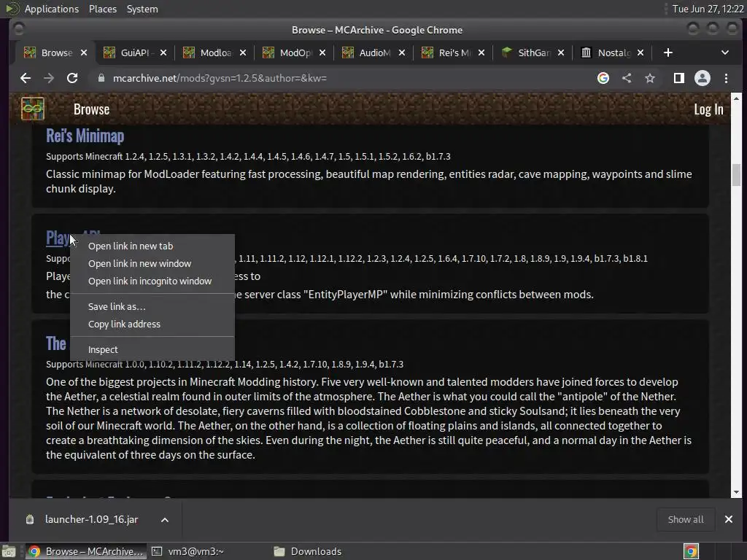Close the SithGar tab

(x=561, y=52)
